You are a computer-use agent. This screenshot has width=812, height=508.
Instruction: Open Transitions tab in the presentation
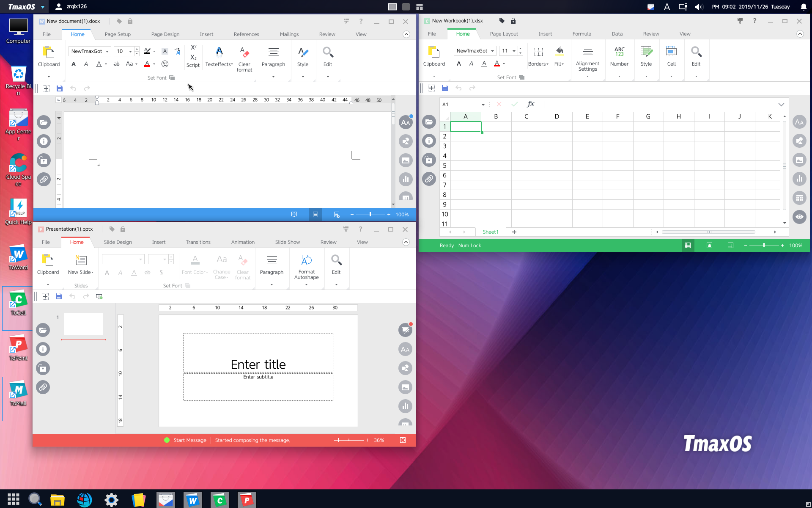point(198,242)
